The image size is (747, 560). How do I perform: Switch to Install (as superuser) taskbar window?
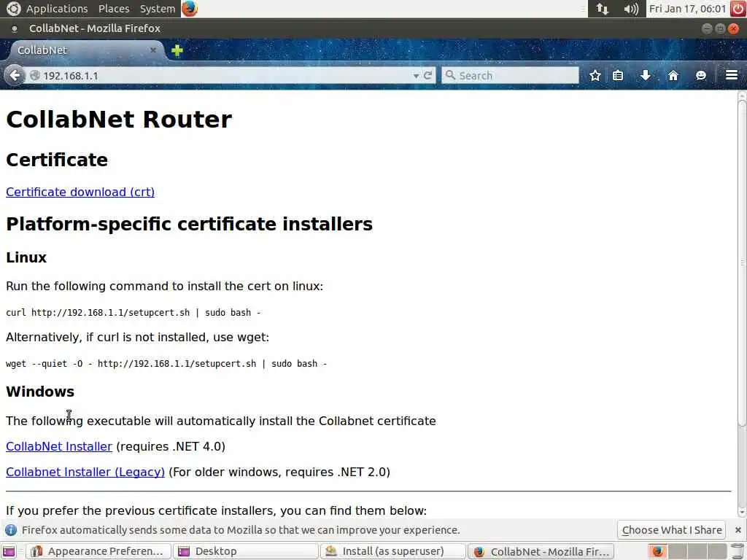coord(393,551)
